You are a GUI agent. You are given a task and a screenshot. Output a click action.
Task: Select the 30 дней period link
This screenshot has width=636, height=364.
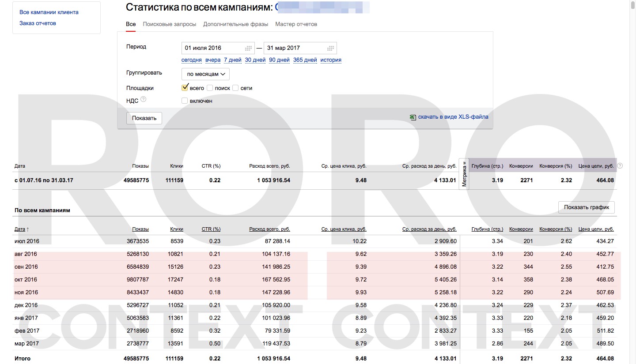click(x=255, y=60)
